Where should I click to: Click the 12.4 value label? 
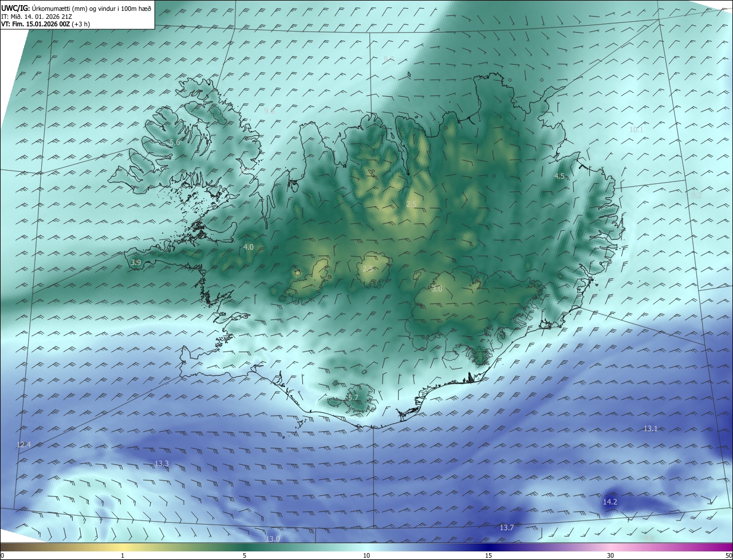click(23, 444)
